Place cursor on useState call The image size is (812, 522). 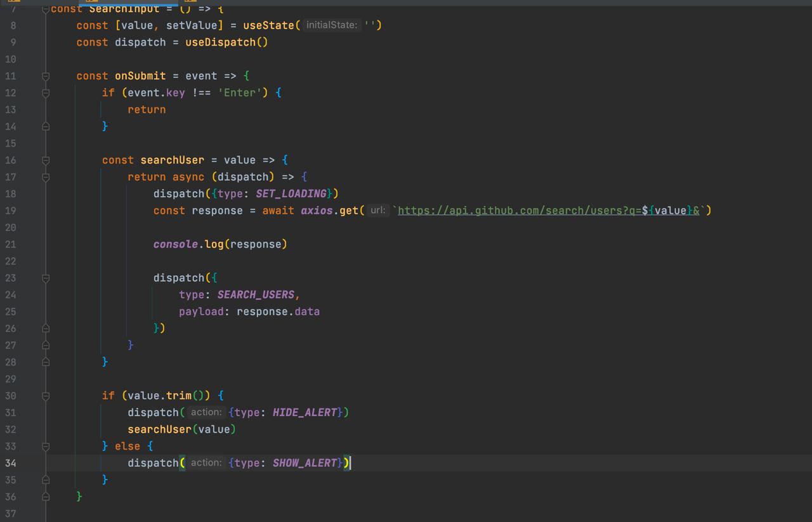(x=268, y=25)
